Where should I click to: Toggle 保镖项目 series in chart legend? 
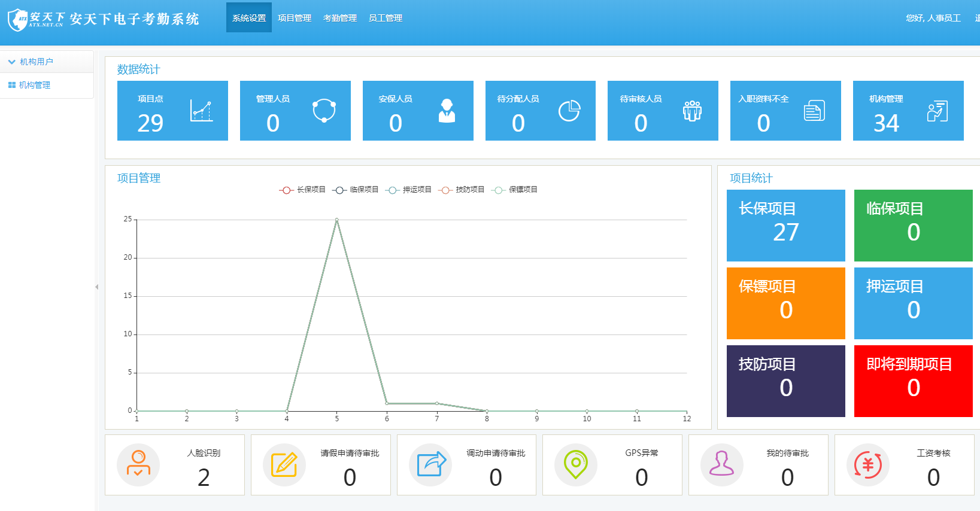514,190
